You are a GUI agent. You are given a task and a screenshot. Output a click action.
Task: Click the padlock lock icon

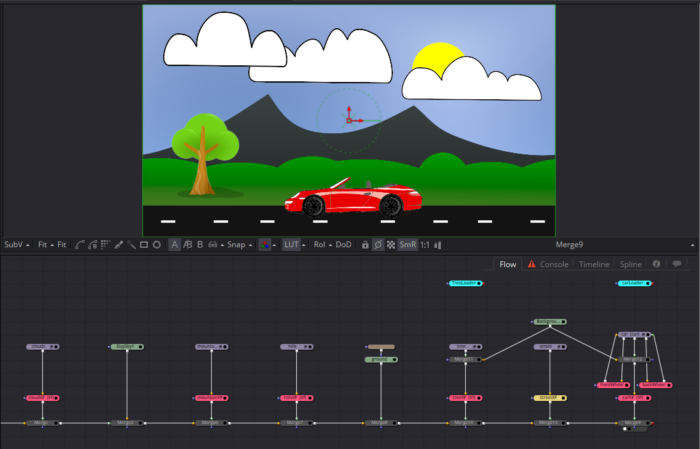365,245
